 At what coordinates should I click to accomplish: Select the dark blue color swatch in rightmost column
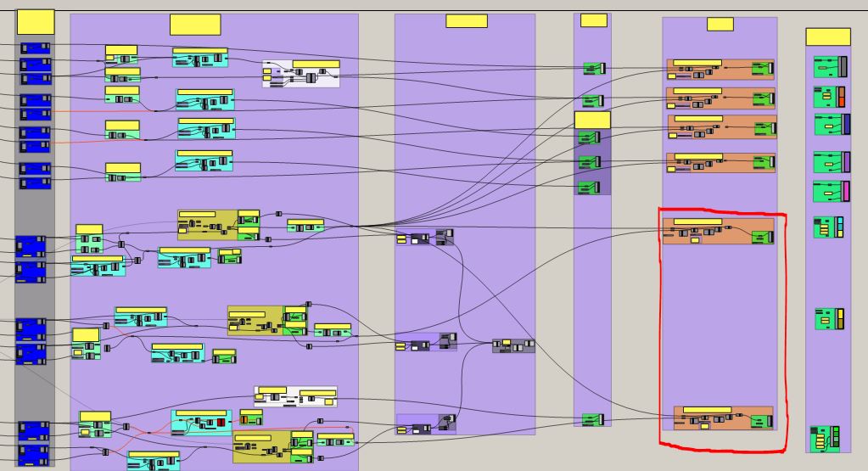pyautogui.click(x=845, y=124)
